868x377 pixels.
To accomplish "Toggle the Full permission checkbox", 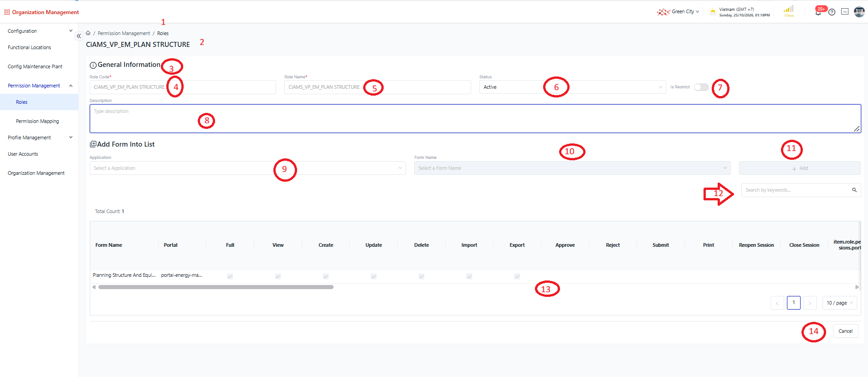I will [x=230, y=276].
